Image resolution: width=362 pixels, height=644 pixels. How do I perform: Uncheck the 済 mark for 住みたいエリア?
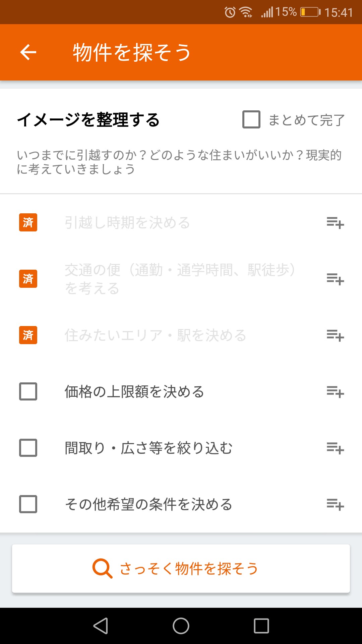pos(28,335)
